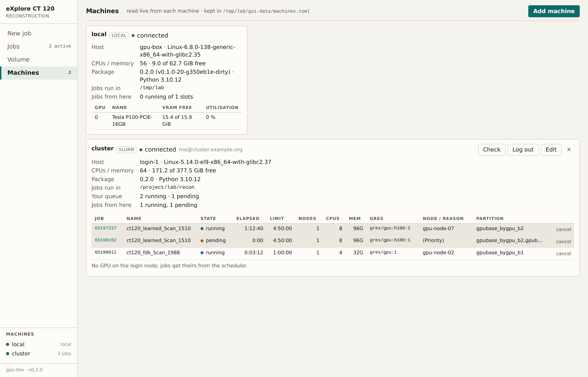This screenshot has width=588, height=377.
Task: Click the green status dot beside local connected
Action: (133, 36)
